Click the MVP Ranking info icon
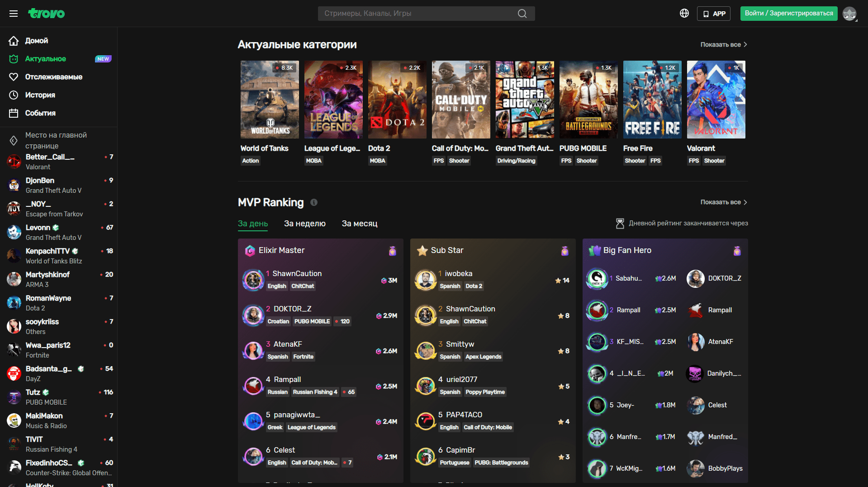 (x=314, y=202)
